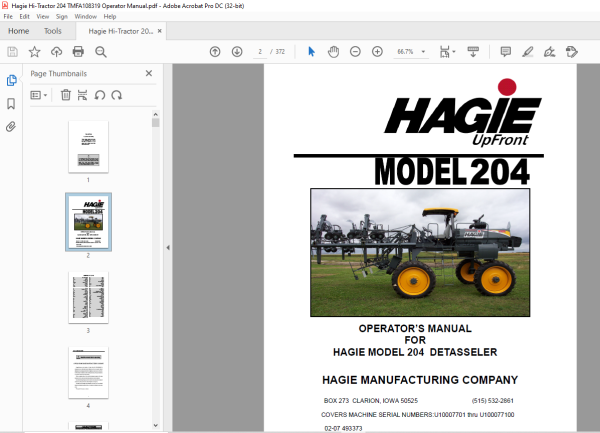600x433 pixels.
Task: Open the Help menu
Action: 109,16
